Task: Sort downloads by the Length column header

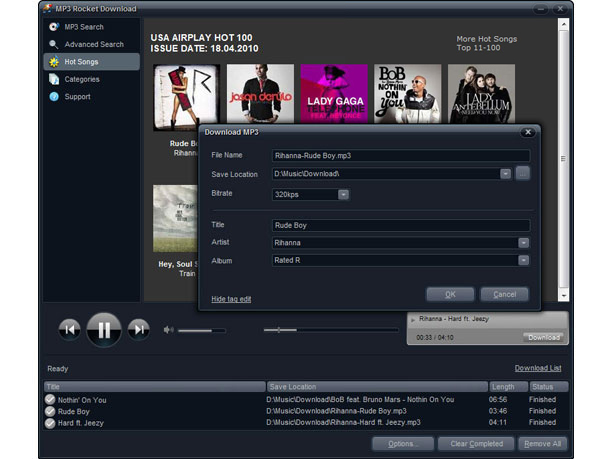Action: click(508, 387)
